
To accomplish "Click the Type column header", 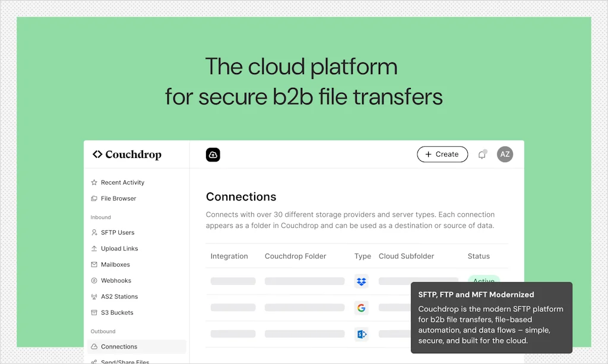I will pos(363,257).
